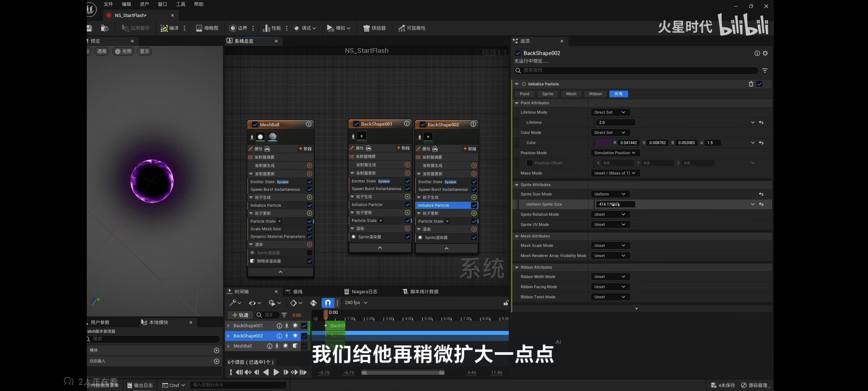The image size is (868, 391).
Task: Open stack filter icon beside search
Action: [765, 70]
